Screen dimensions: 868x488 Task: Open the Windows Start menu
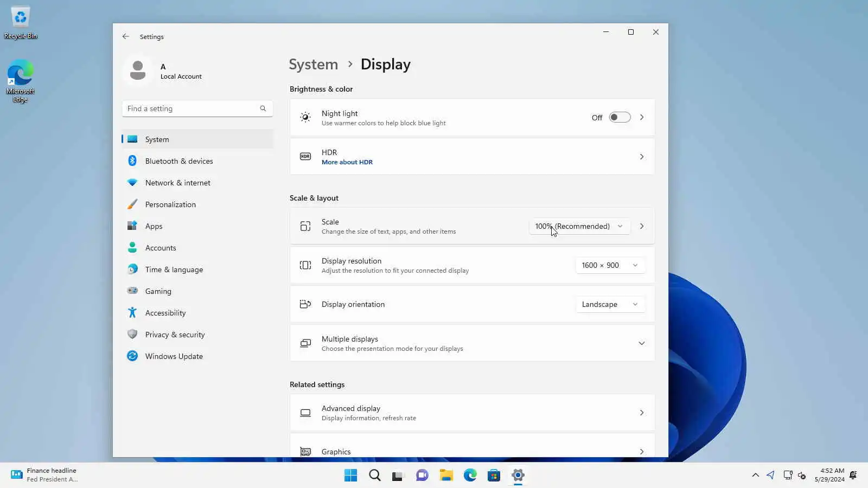click(x=351, y=476)
